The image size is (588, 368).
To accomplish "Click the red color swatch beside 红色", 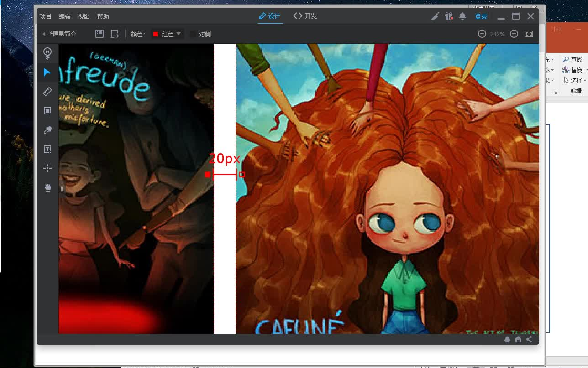I will coord(156,34).
